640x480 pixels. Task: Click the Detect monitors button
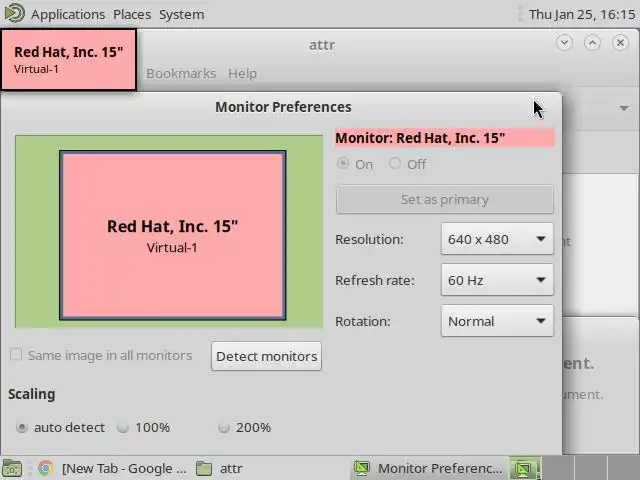(267, 356)
